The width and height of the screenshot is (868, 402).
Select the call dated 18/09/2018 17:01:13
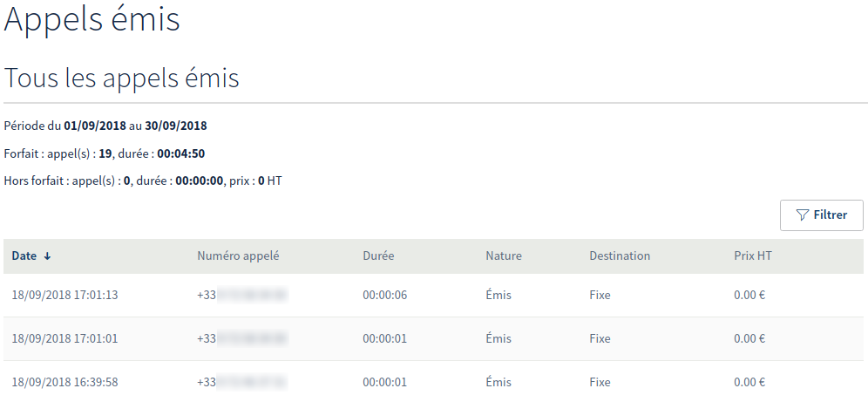click(x=64, y=295)
